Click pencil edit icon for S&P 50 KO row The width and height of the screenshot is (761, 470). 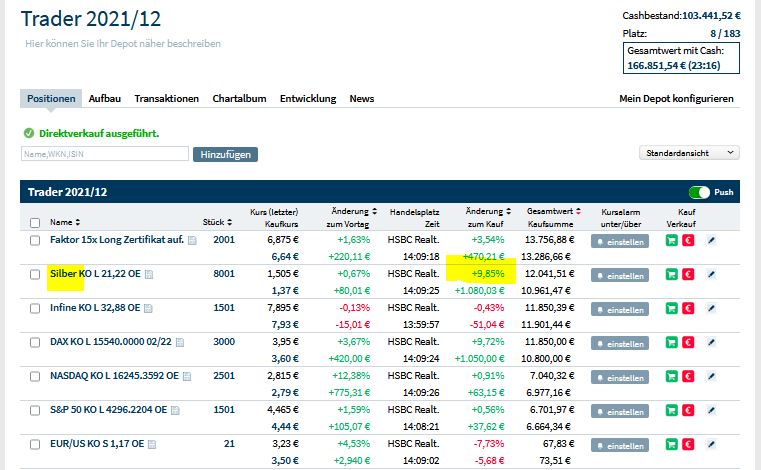pyautogui.click(x=712, y=409)
